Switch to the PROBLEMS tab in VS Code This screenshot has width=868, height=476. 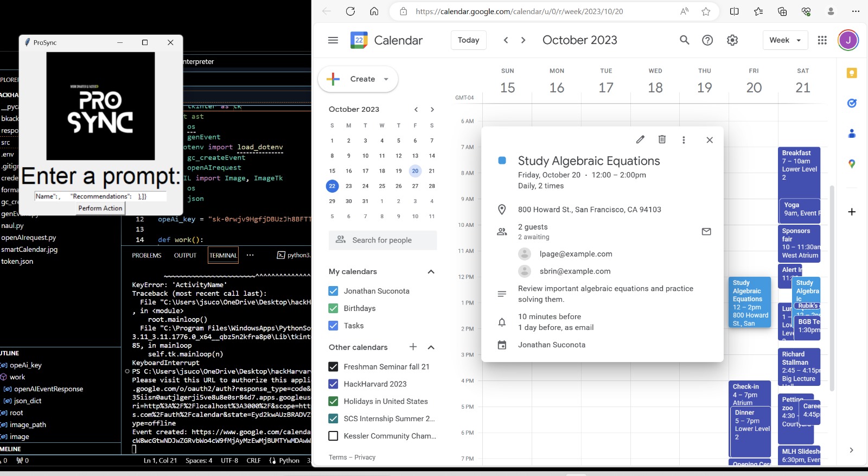pos(146,256)
